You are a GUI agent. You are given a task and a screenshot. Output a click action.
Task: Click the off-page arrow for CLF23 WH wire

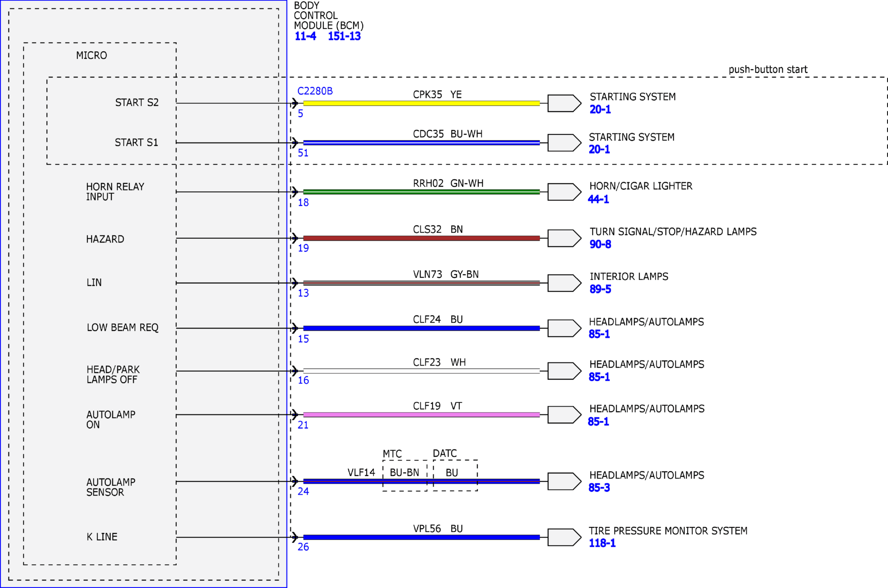[564, 371]
